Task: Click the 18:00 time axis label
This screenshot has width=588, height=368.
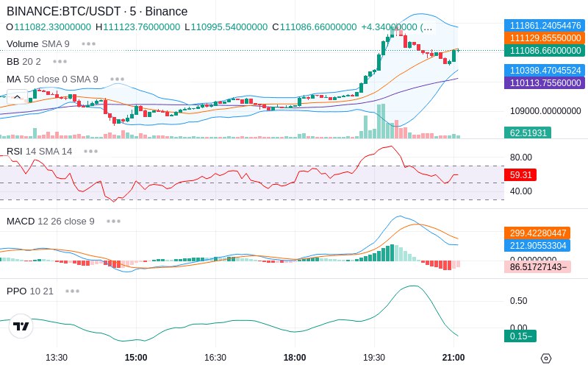Action: 295,358
